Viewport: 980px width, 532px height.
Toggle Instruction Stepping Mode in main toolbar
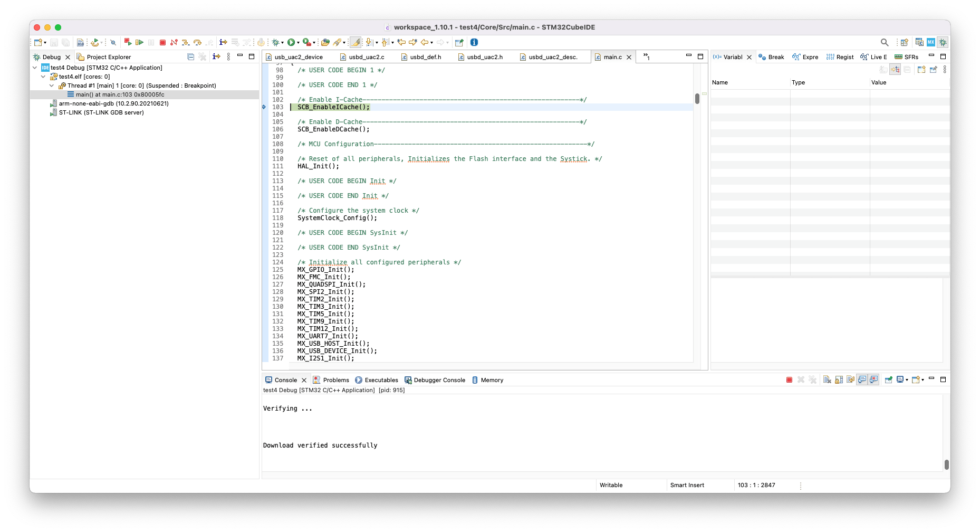223,42
